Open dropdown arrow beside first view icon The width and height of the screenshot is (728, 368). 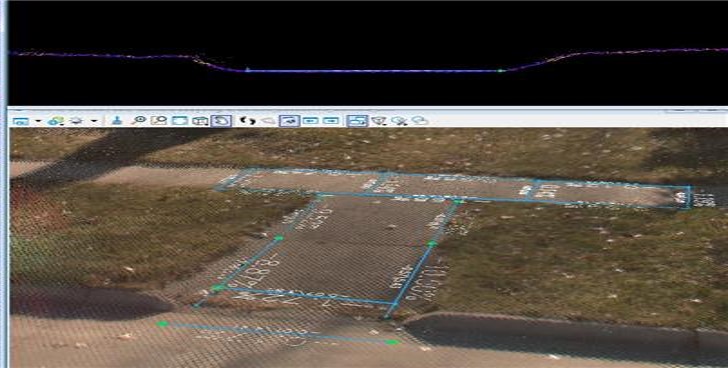click(38, 121)
